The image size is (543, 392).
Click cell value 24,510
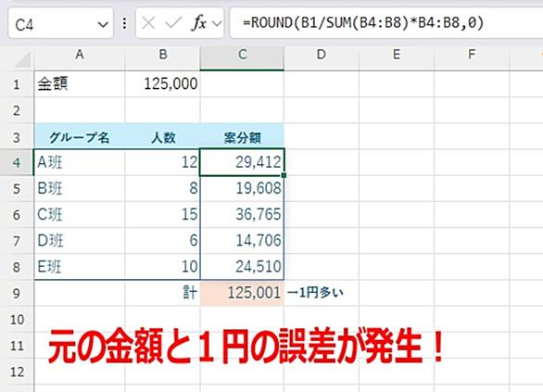pyautogui.click(x=242, y=267)
